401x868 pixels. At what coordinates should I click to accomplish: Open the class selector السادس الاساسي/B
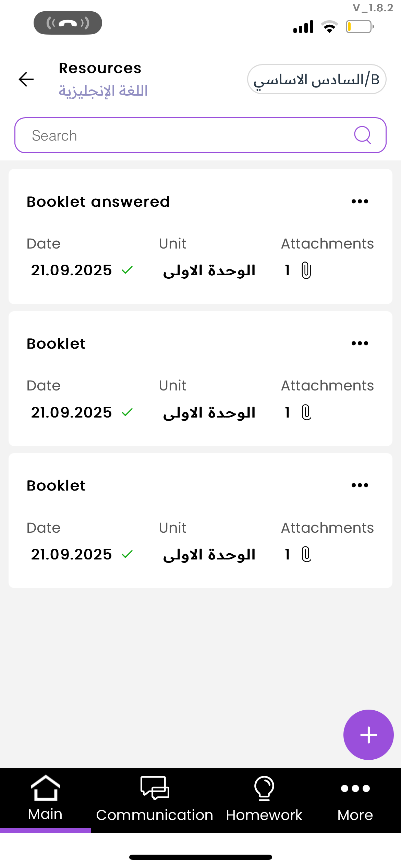(x=317, y=80)
